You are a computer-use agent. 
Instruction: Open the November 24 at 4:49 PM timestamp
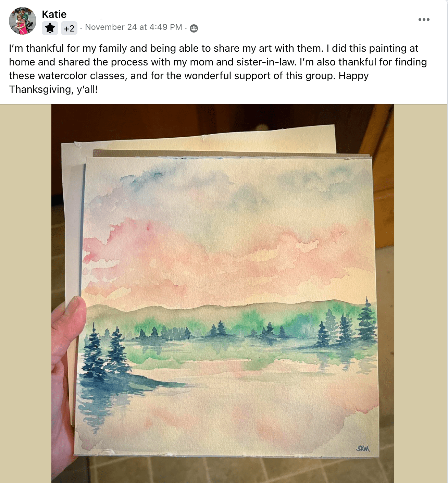(134, 27)
